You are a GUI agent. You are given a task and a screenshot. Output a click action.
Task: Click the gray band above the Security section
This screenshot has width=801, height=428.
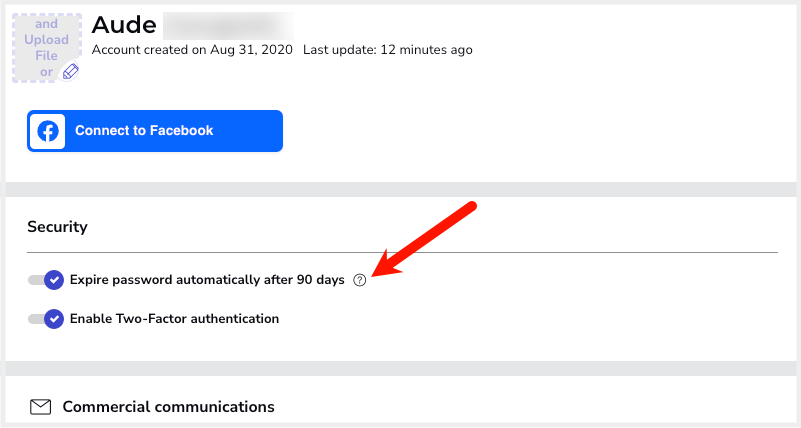pyautogui.click(x=402, y=190)
